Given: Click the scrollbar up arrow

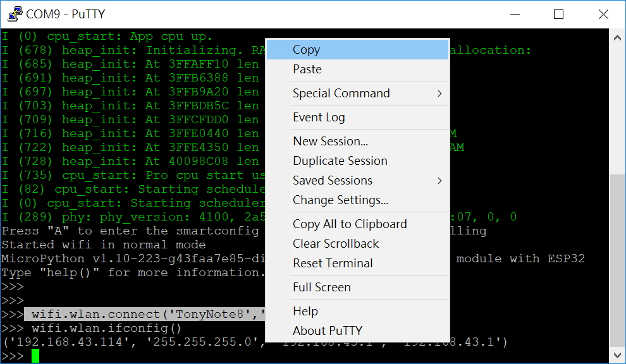Looking at the screenshot, I should coord(618,37).
